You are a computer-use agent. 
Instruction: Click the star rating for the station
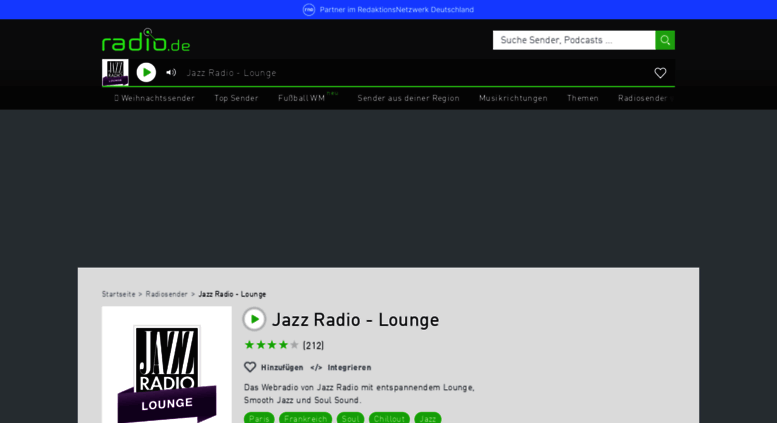(x=272, y=345)
